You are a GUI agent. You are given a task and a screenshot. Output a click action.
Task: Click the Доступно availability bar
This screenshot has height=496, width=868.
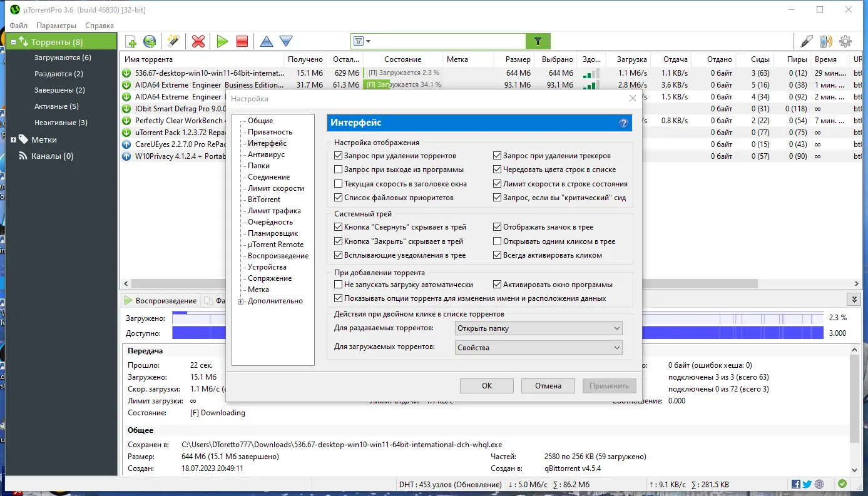pos(498,333)
